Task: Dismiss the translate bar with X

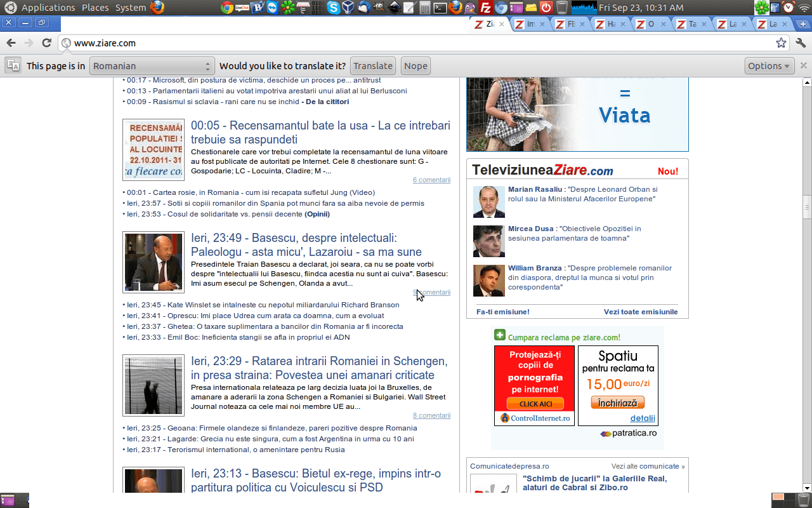Action: tap(803, 65)
